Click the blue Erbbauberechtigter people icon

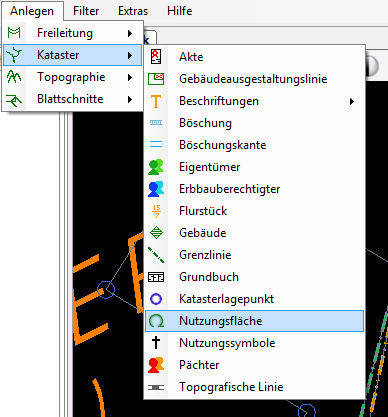pyautogui.click(x=156, y=189)
